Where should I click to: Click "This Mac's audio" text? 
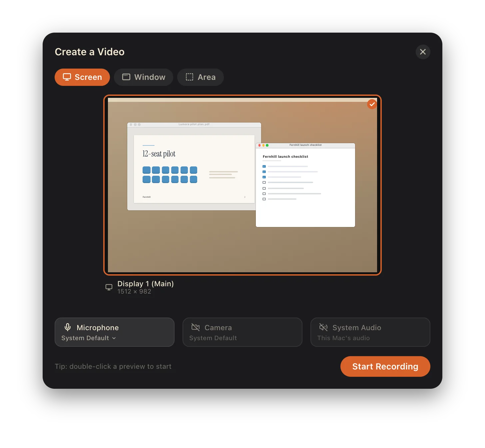[343, 338]
